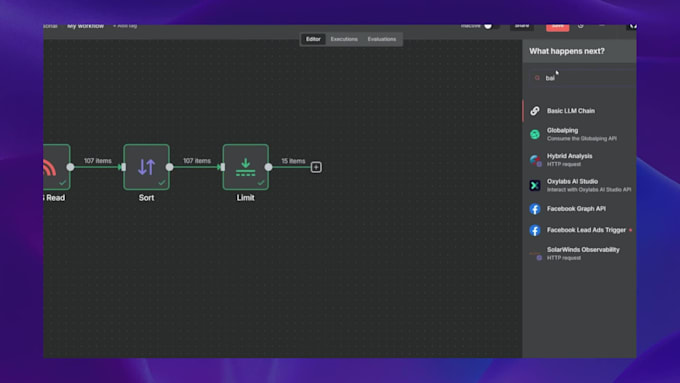This screenshot has width=680, height=383.
Task: Click the Basic LLM Chain link icon
Action: (x=535, y=111)
